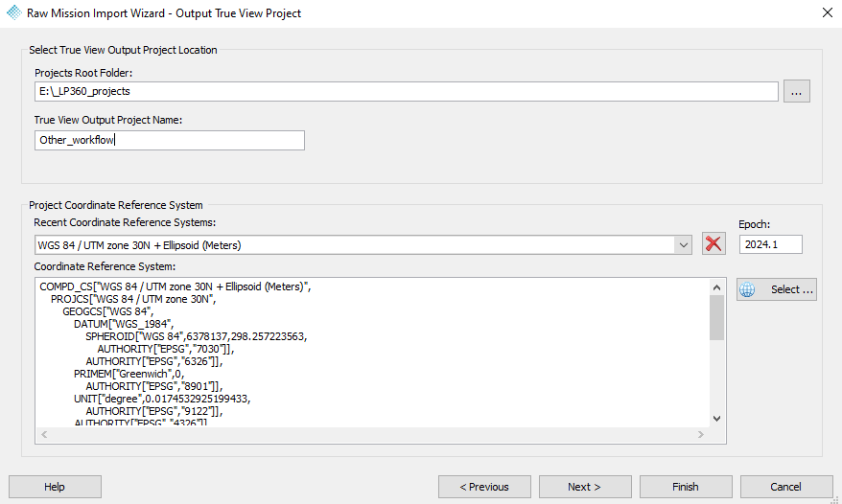842x504 pixels.
Task: Click the horizontal scroll left arrow
Action: click(44, 434)
